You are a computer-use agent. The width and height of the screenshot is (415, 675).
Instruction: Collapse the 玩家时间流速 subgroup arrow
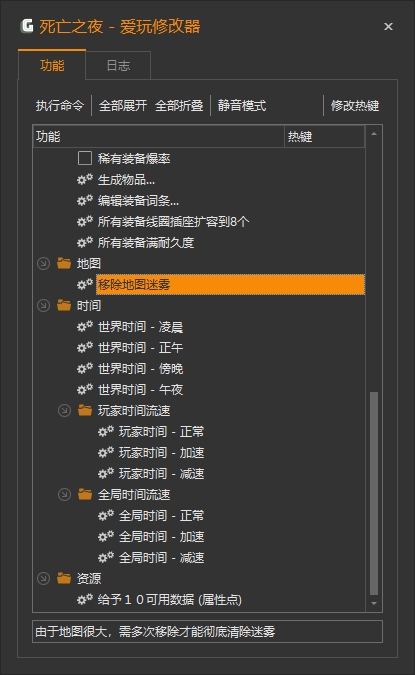tap(64, 410)
